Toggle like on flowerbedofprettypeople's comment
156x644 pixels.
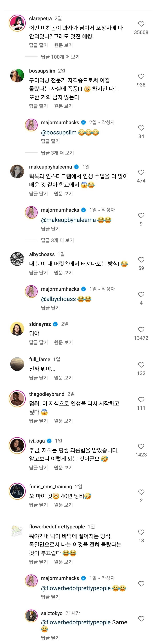[x=141, y=532]
